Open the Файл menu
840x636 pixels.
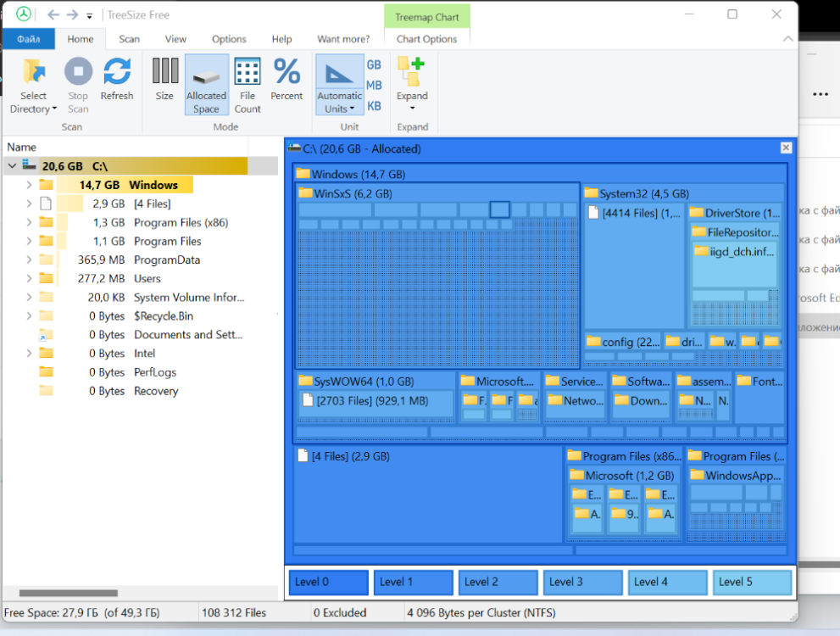[x=28, y=39]
